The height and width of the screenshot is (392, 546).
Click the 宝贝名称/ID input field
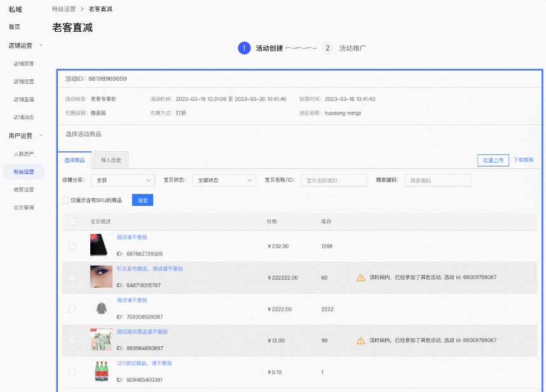point(333,180)
